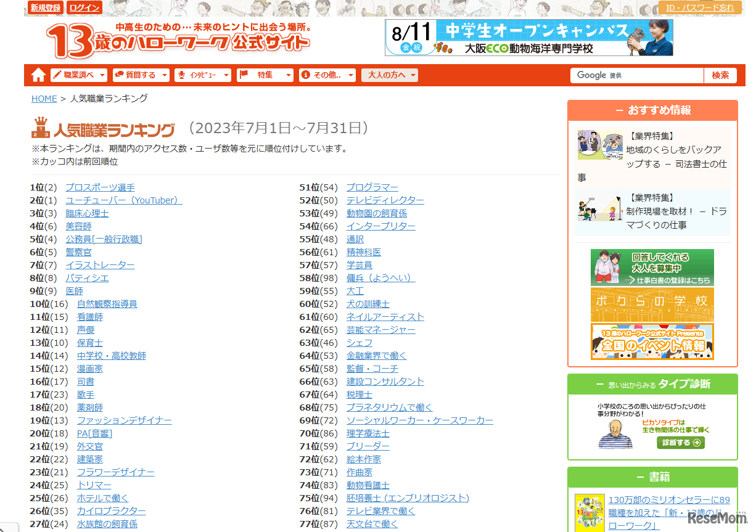Open the 金融業界で働く link
This screenshot has height=532, width=756.
(377, 356)
